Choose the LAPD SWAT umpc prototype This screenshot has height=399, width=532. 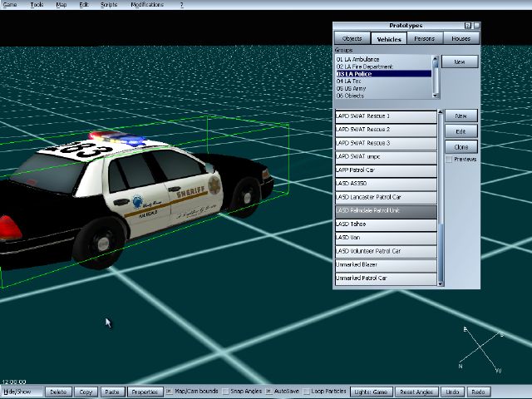click(x=386, y=157)
